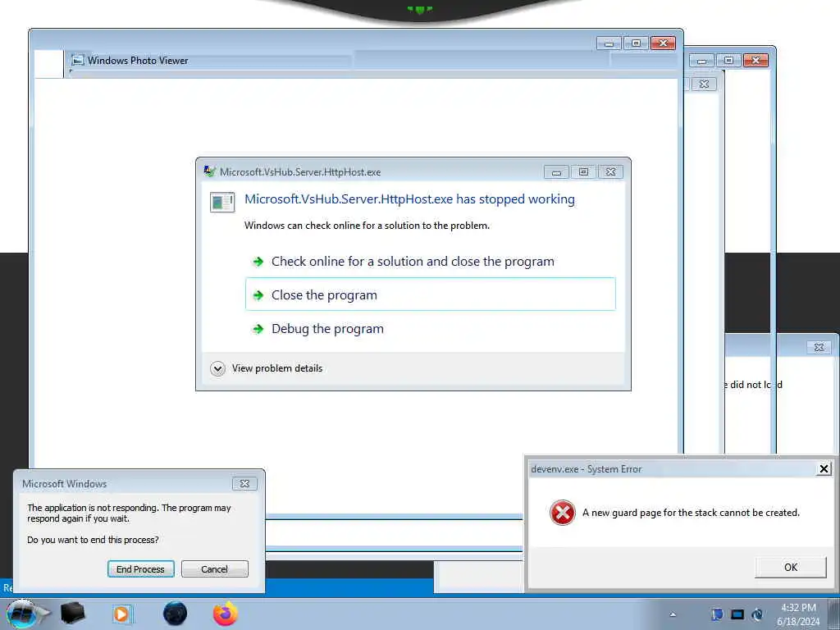Viewport: 840px width, 630px height.
Task: Open the Windows Start menu
Action: coord(22,614)
